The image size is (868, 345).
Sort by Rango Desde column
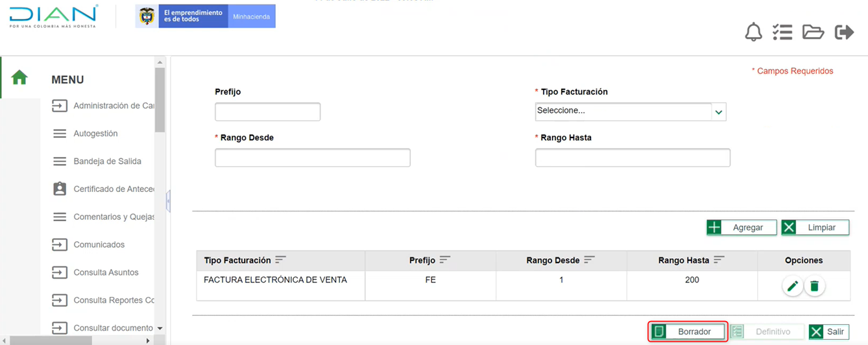point(589,259)
